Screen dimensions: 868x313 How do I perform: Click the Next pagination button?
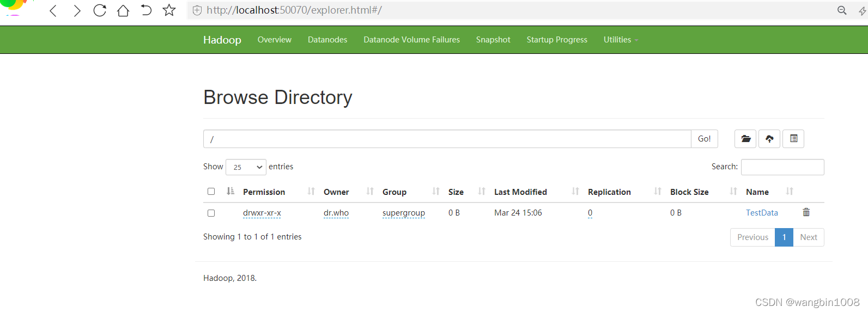click(809, 237)
